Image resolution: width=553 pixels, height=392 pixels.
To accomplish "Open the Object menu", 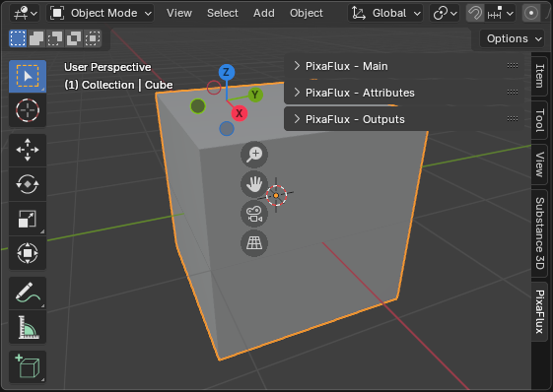I will tap(307, 14).
